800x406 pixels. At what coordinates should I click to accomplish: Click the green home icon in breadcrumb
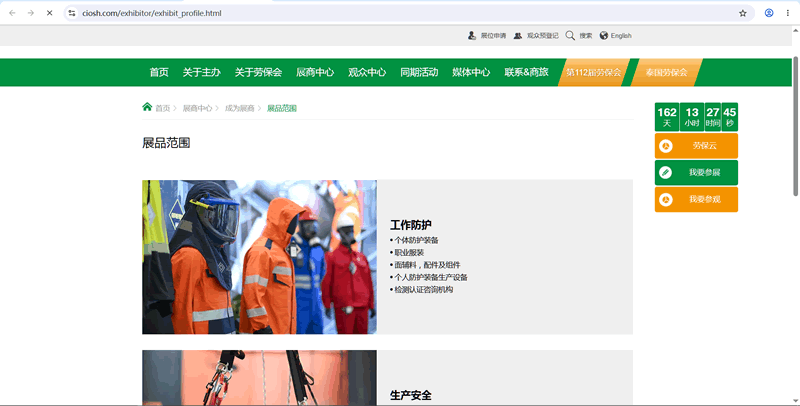(147, 107)
